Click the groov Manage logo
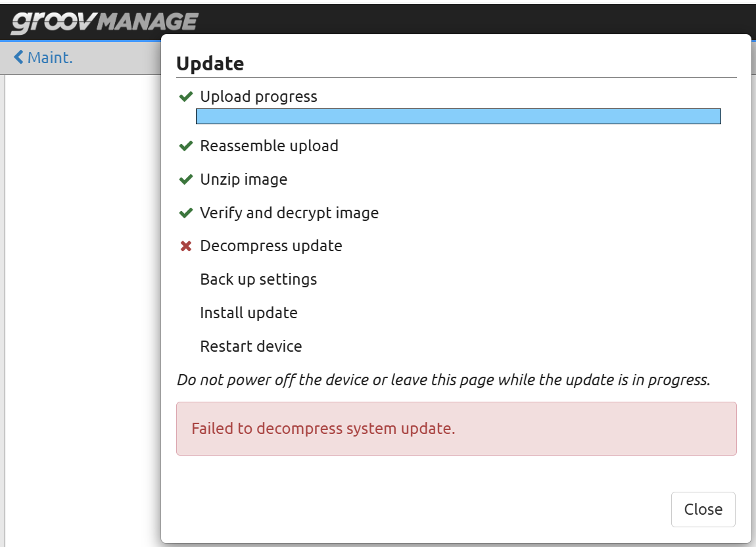This screenshot has height=547, width=756. (104, 22)
